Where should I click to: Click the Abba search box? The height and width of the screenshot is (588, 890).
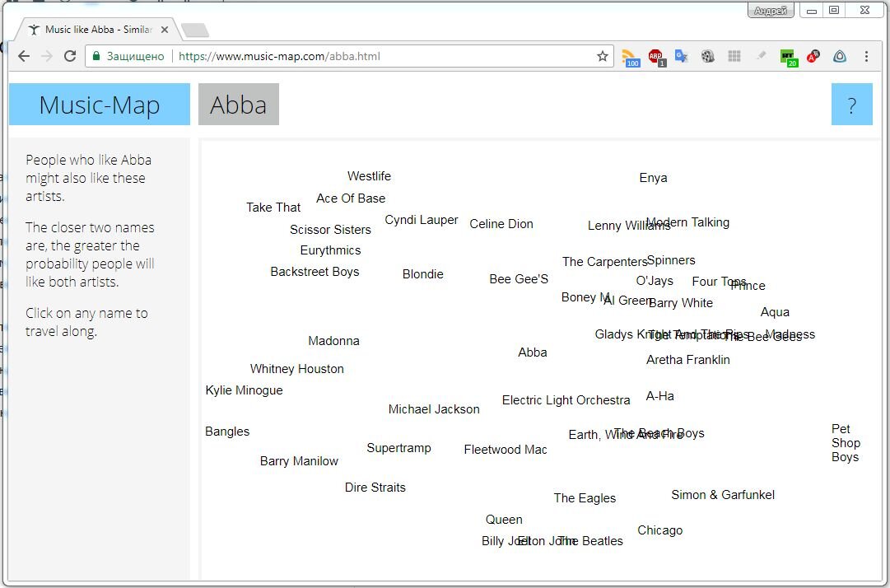pyautogui.click(x=239, y=105)
